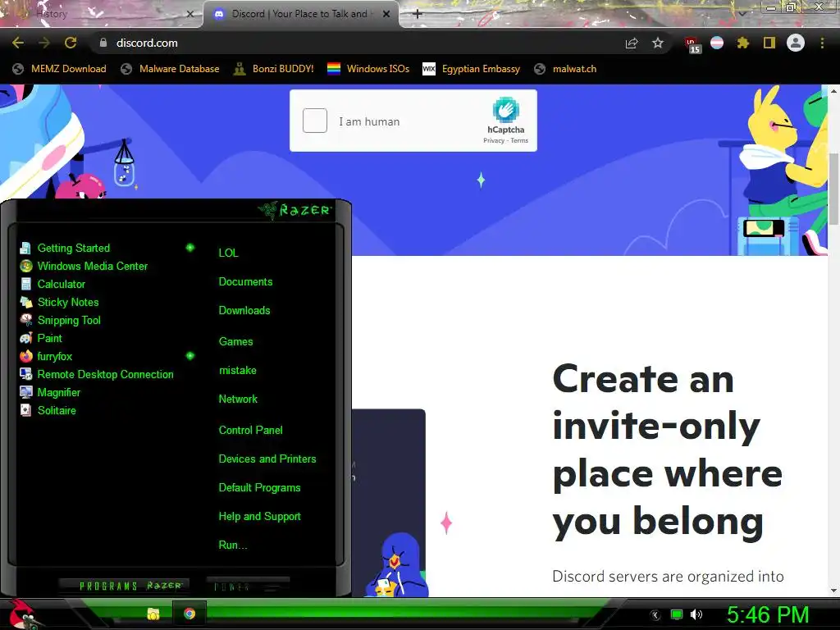Screen dimensions: 840x630
Task: Open Help and Support
Action: (260, 517)
